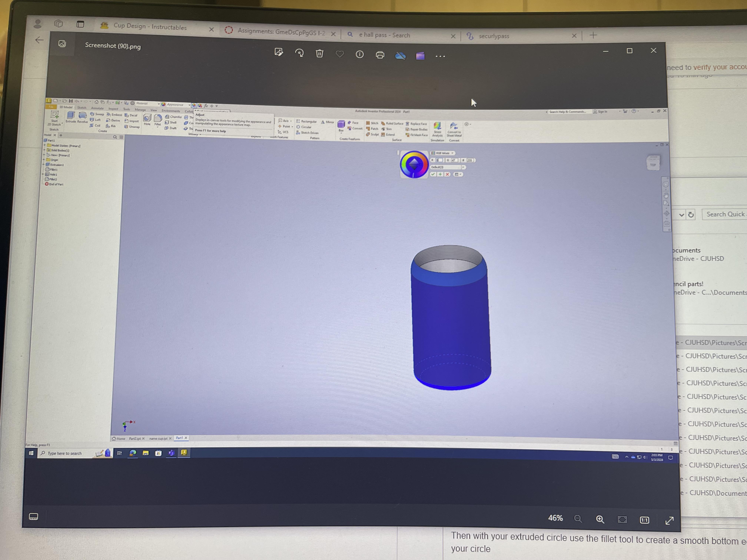Viewport: 747px width, 560px height.
Task: Zoom out with the minus magnifier
Action: pos(578,519)
